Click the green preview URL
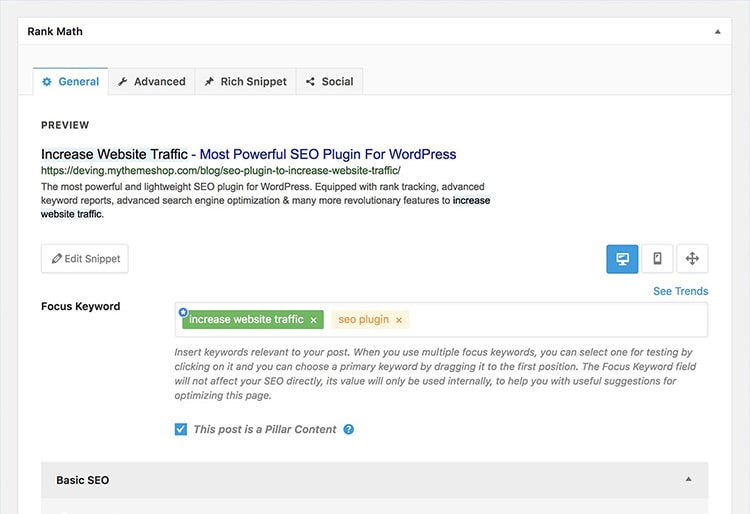This screenshot has width=750, height=514. click(221, 170)
